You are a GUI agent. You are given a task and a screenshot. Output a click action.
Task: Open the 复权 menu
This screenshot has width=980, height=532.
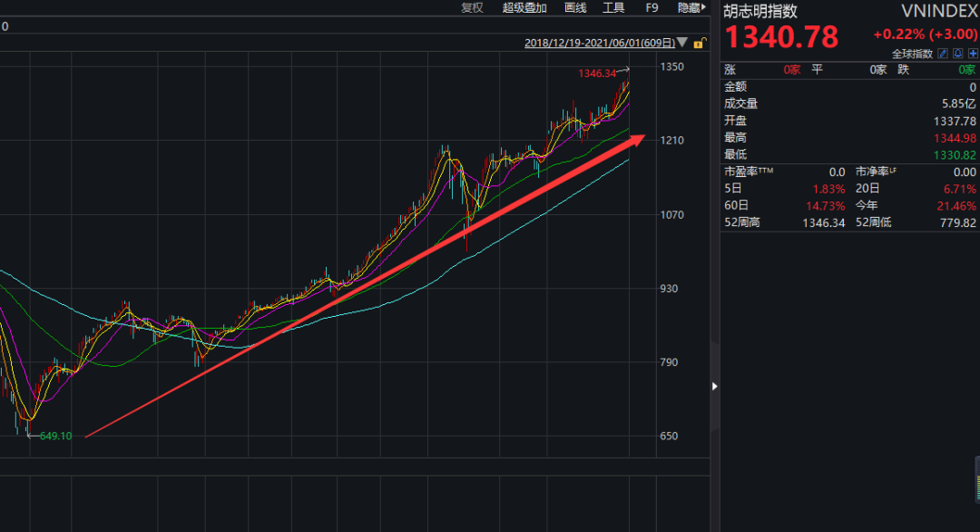point(472,7)
